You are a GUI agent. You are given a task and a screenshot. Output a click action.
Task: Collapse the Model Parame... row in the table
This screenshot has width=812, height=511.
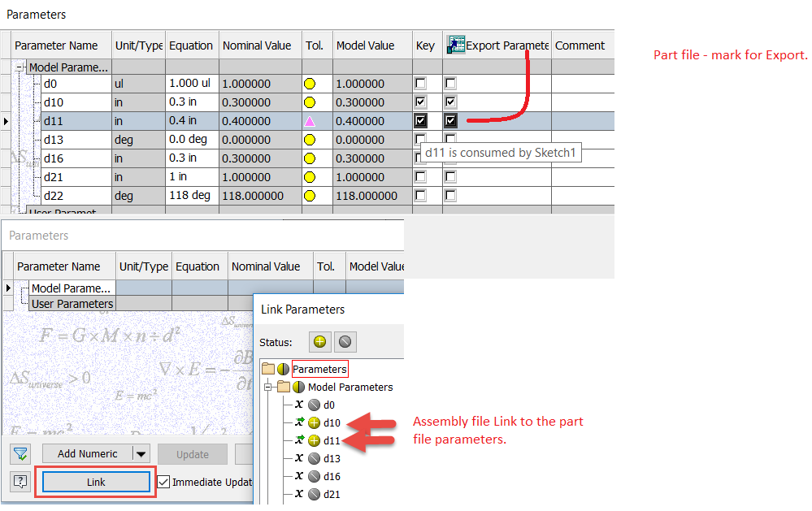[x=18, y=67]
